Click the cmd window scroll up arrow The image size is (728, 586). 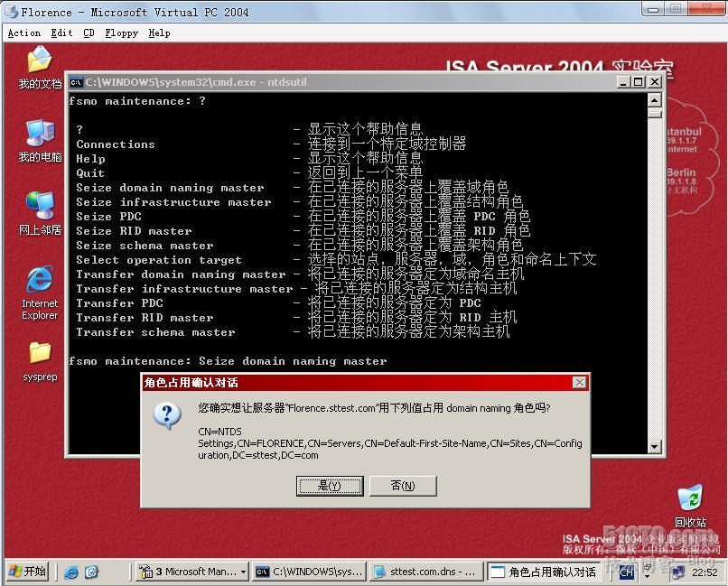pos(654,100)
